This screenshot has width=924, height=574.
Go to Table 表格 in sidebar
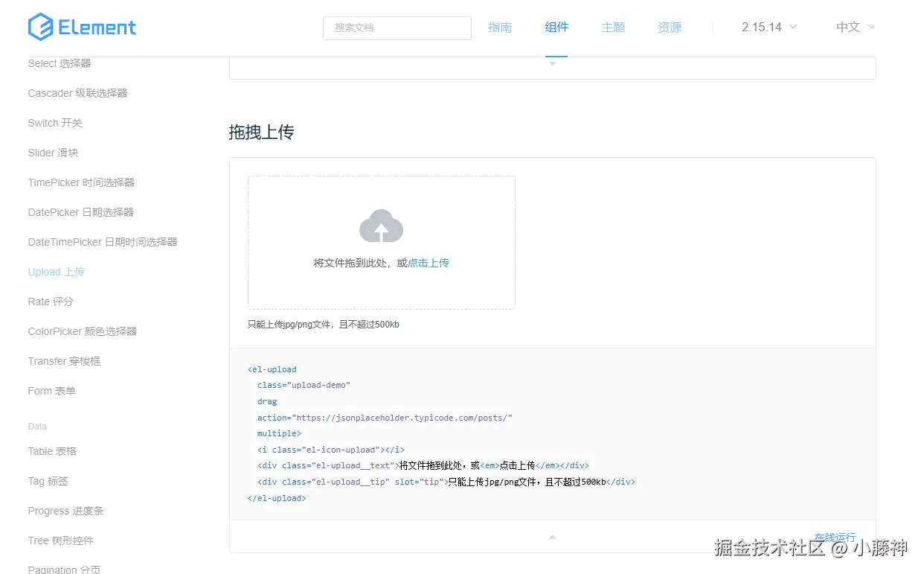(x=52, y=451)
